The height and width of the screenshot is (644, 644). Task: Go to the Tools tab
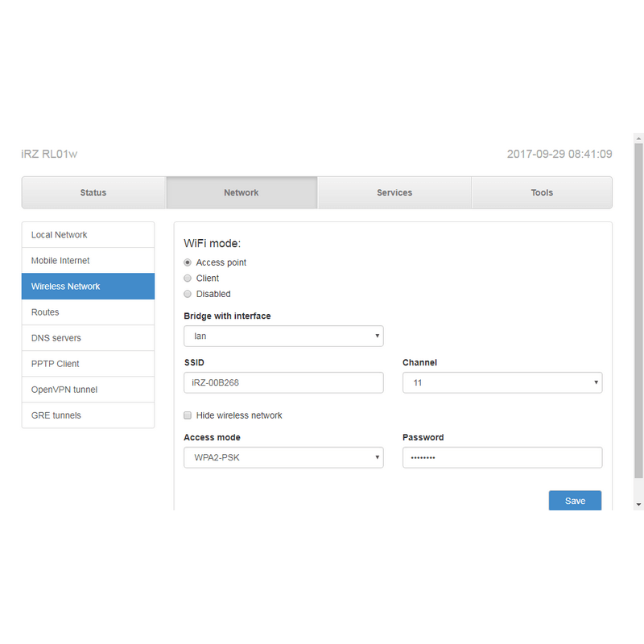click(542, 192)
